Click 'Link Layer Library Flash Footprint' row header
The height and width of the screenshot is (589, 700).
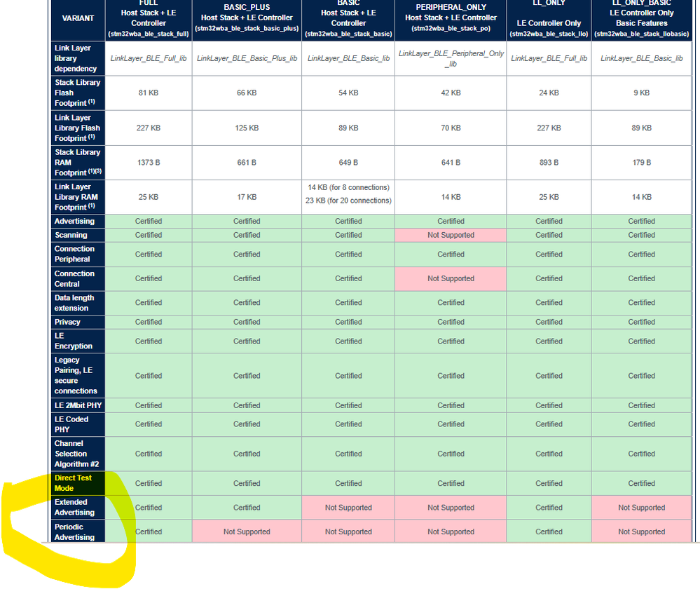(78, 128)
